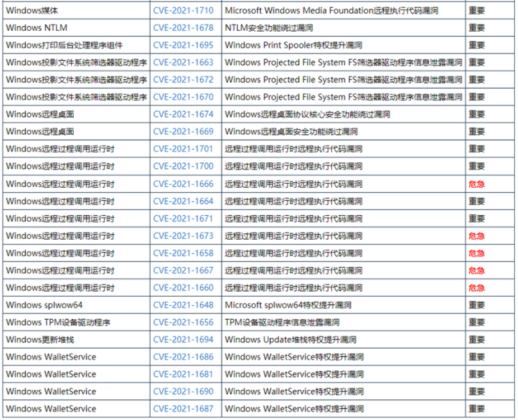This screenshot has width=518, height=420.
Task: Open the CVE-2021-1666 link
Action: 184,184
